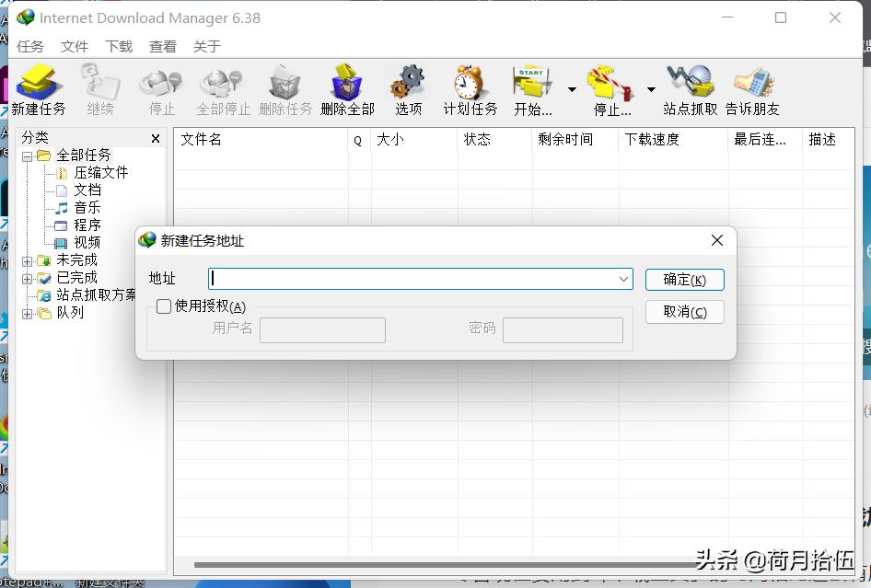Viewport: 871px width, 588px height.
Task: Sort by 状态 column header
Action: click(x=494, y=139)
